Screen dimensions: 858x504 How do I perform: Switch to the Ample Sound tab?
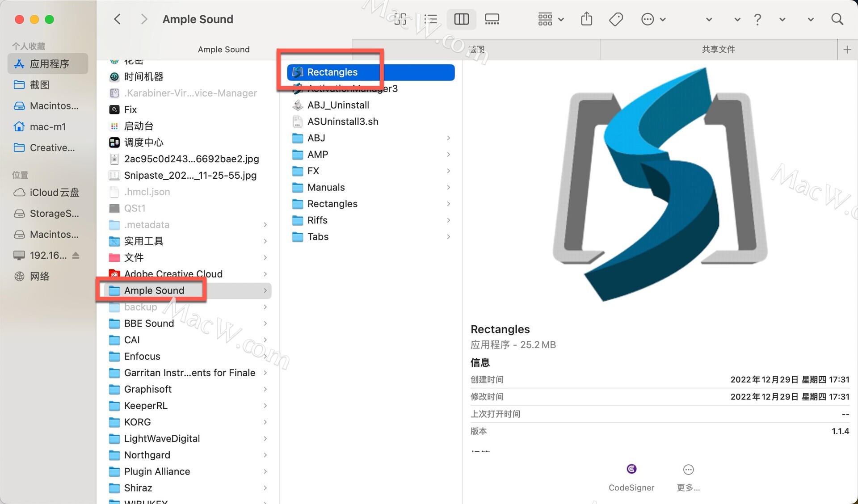(x=223, y=50)
